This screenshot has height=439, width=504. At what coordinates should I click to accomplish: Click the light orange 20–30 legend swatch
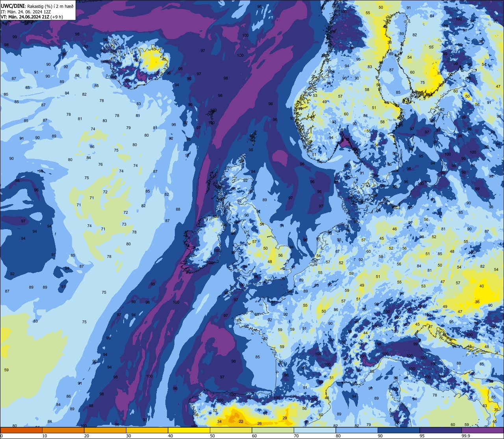(x=105, y=430)
